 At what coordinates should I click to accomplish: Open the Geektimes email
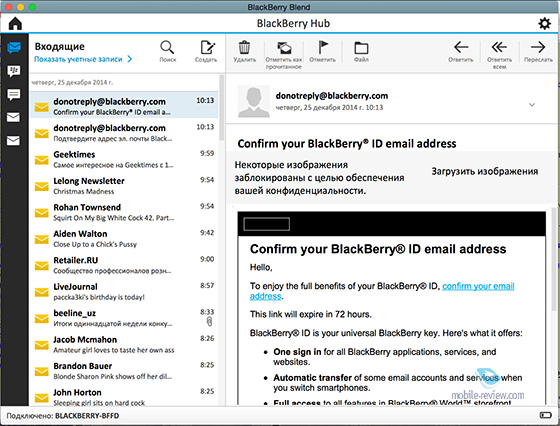click(x=124, y=159)
